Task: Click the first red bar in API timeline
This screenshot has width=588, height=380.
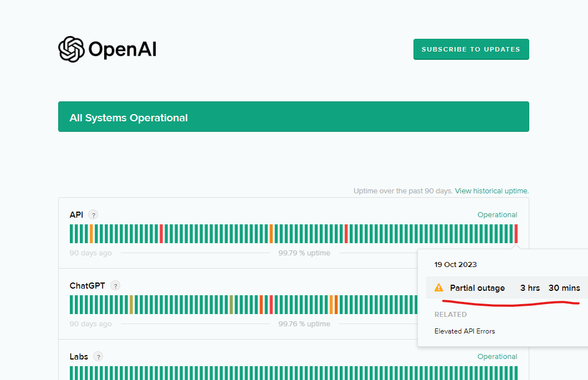Action: [161, 234]
